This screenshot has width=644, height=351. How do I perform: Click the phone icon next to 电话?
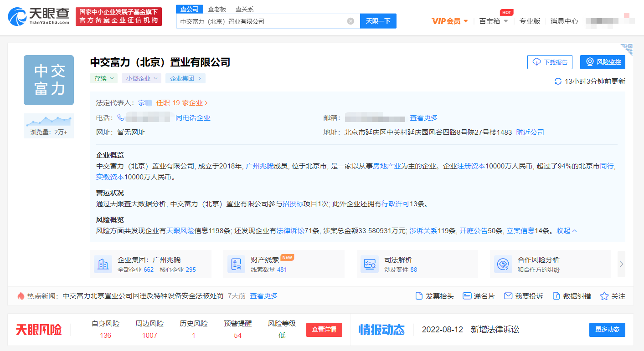[x=121, y=117]
